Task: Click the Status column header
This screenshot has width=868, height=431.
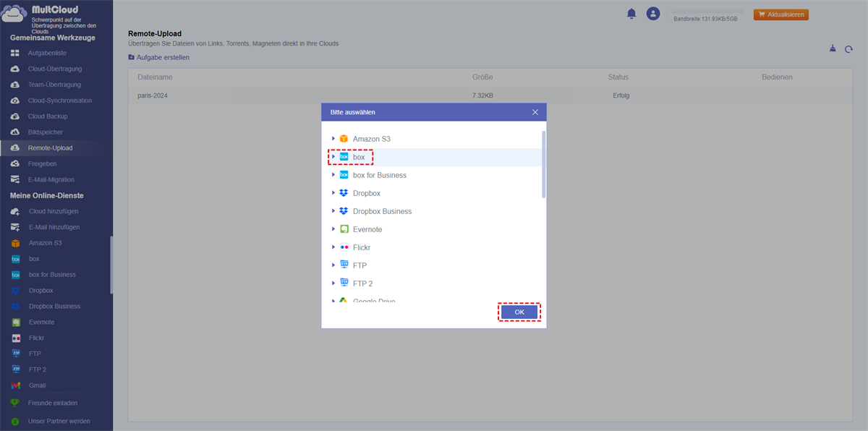Action: [618, 77]
